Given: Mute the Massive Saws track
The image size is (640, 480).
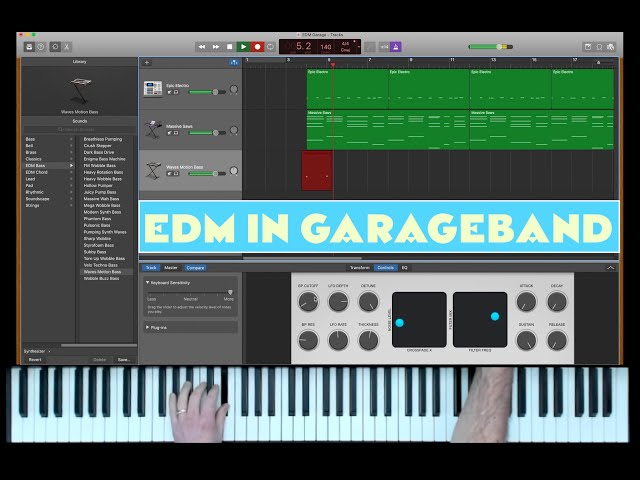Looking at the screenshot, I should pos(169,133).
